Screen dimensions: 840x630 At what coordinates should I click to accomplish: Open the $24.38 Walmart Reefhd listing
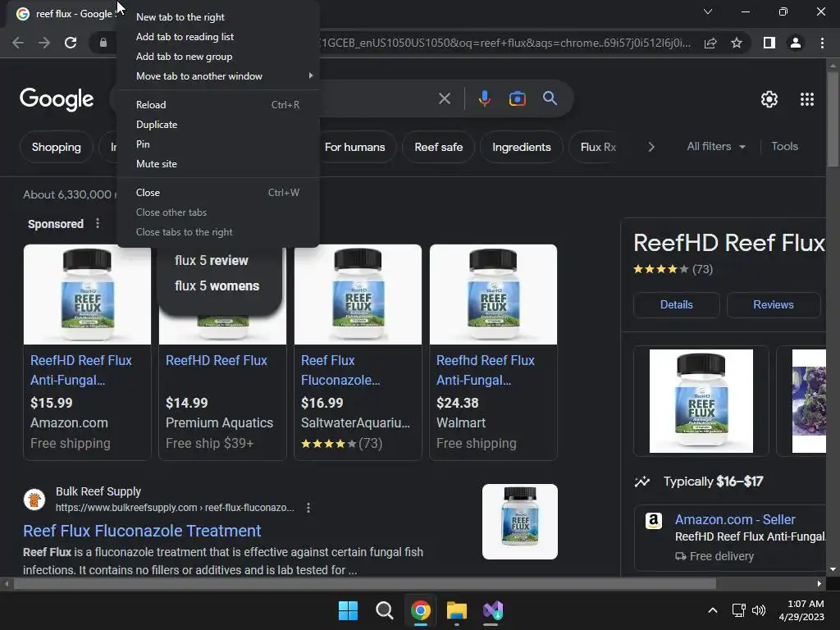[x=493, y=352]
